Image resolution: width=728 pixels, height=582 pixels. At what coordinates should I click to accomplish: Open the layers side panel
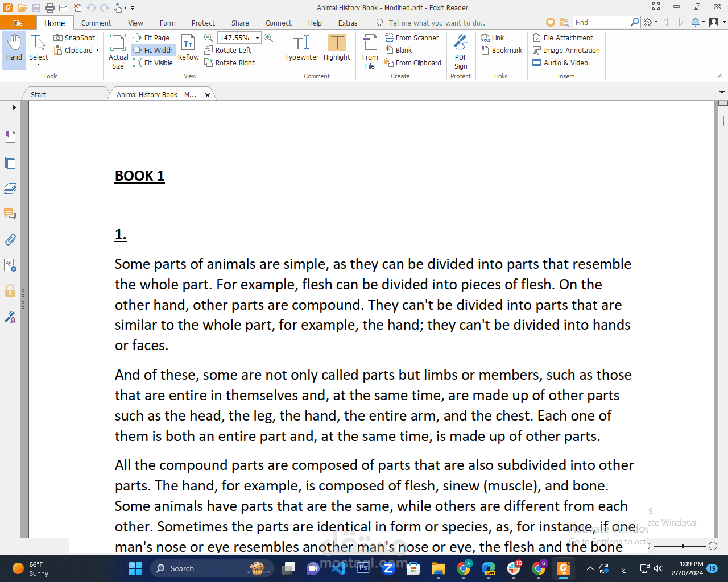pos(10,188)
